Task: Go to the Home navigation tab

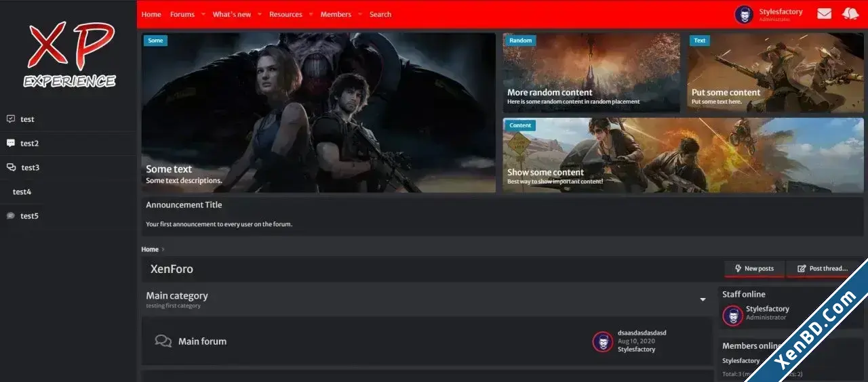Action: 151,14
